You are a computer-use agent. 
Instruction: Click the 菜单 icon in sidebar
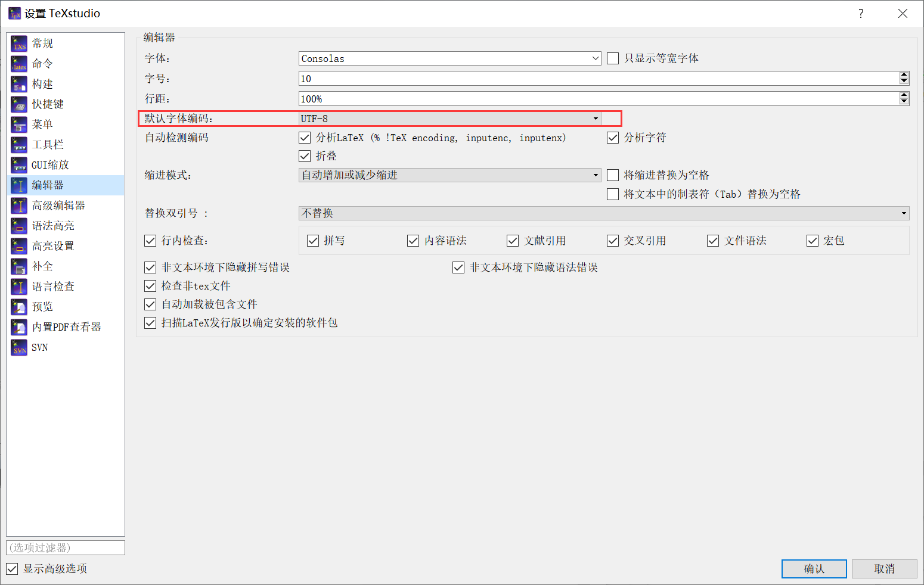(x=19, y=125)
